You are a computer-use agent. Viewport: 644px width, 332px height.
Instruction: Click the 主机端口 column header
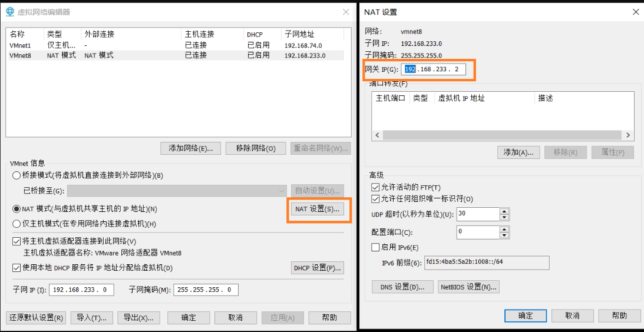pos(391,98)
